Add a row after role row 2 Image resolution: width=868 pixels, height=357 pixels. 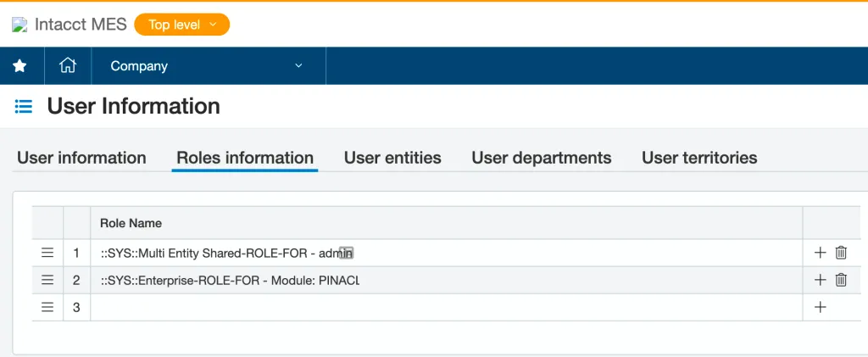pyautogui.click(x=820, y=280)
